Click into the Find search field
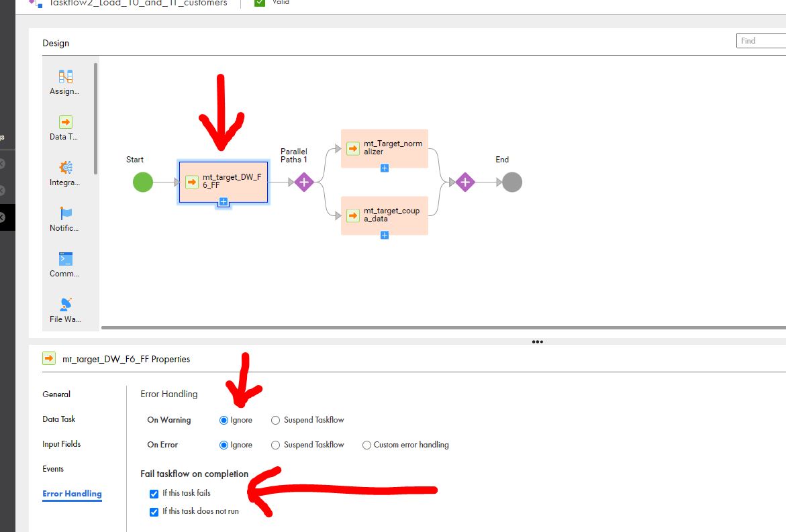786x532 pixels. click(x=761, y=40)
